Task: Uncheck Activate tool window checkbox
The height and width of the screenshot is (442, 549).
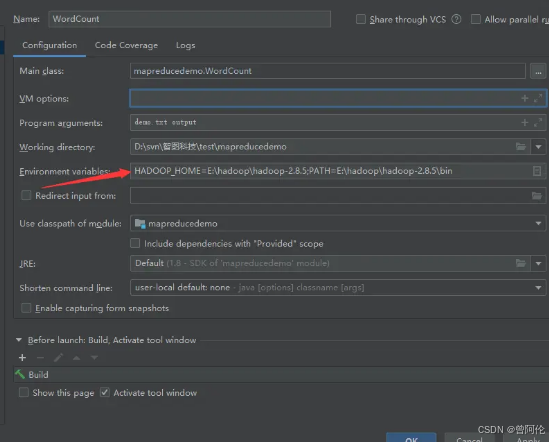Action: pos(104,392)
